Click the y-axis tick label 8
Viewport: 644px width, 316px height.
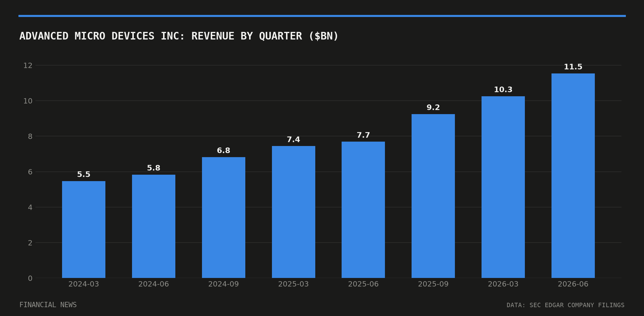[30, 136]
